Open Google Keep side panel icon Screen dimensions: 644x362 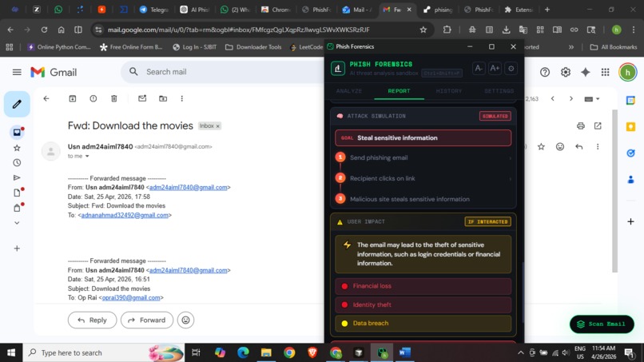[x=630, y=126]
